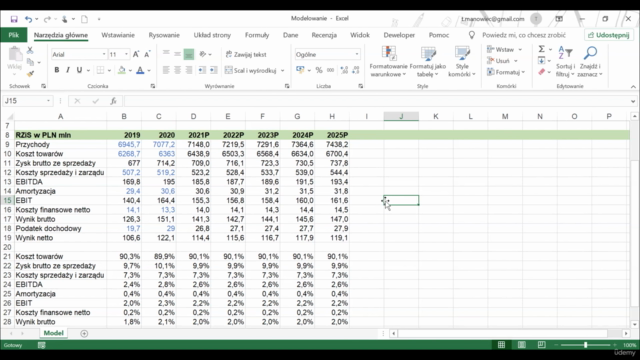Click the Usuń delete cells button

(x=498, y=61)
